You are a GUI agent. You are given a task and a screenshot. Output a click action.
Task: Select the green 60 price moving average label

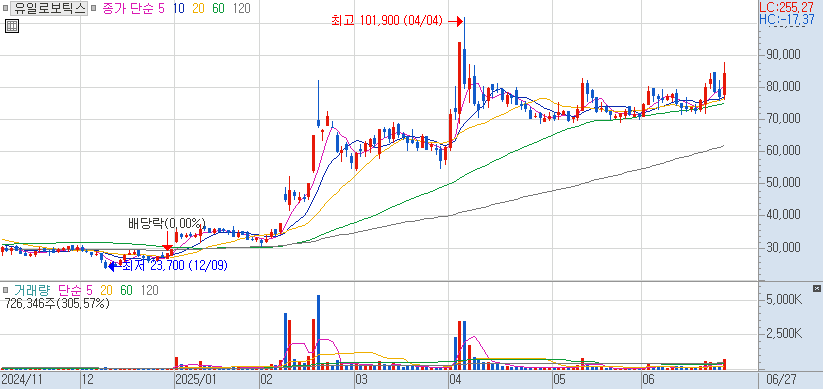[218, 8]
